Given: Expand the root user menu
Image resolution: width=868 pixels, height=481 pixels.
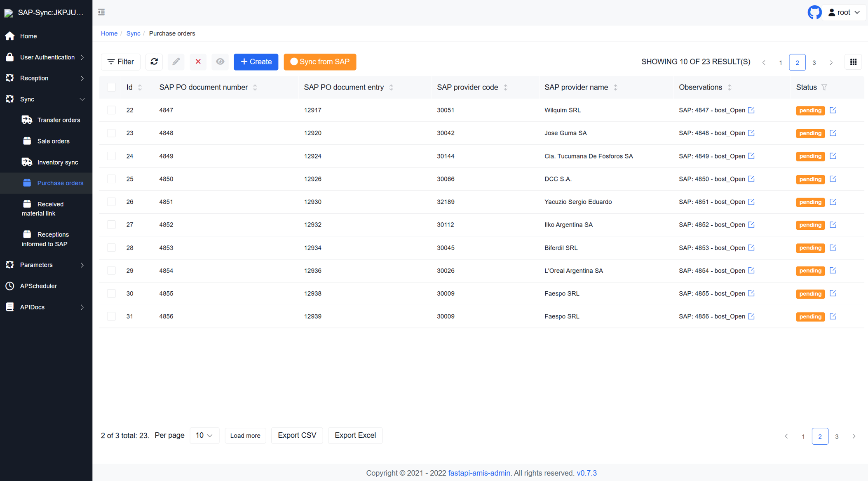Looking at the screenshot, I should click(844, 12).
